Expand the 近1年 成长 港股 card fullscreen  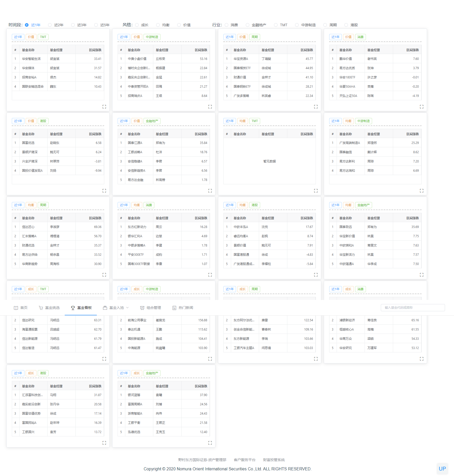[104, 443]
